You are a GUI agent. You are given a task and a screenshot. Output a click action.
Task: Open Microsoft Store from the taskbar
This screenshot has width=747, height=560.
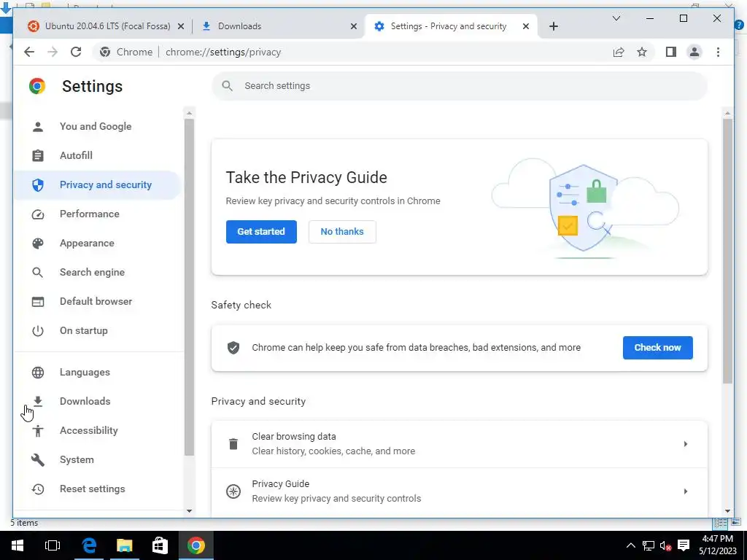(x=160, y=545)
